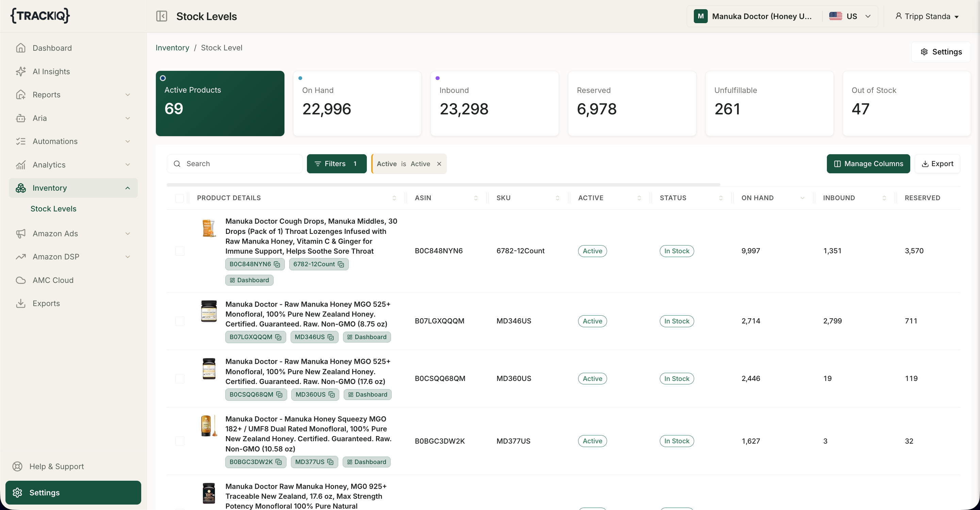Click the horizontal table scrollbar

(443, 185)
